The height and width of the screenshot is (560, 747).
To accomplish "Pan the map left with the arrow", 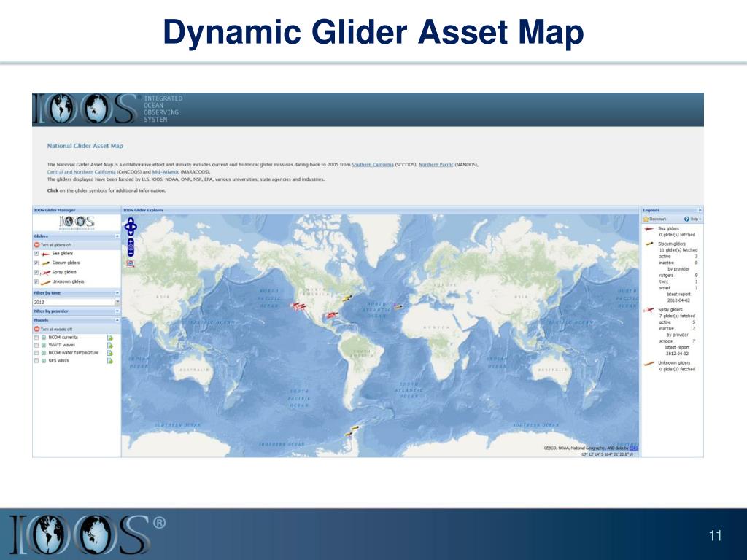I will tap(127, 227).
